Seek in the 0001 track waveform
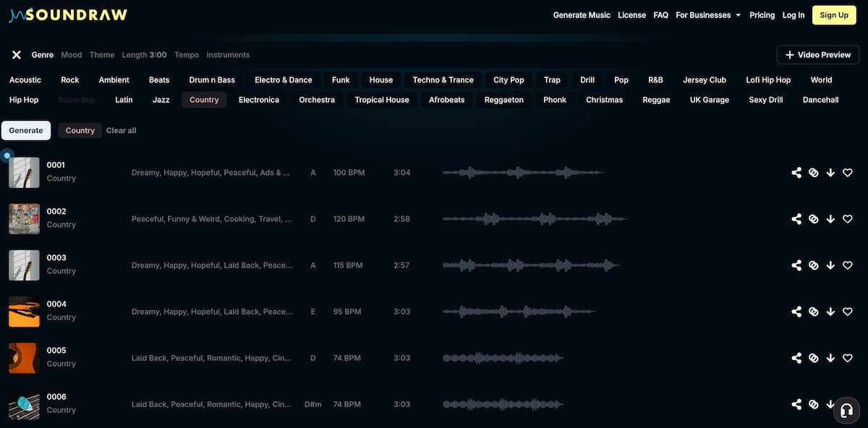Viewport: 868px width, 428px height. tap(522, 173)
